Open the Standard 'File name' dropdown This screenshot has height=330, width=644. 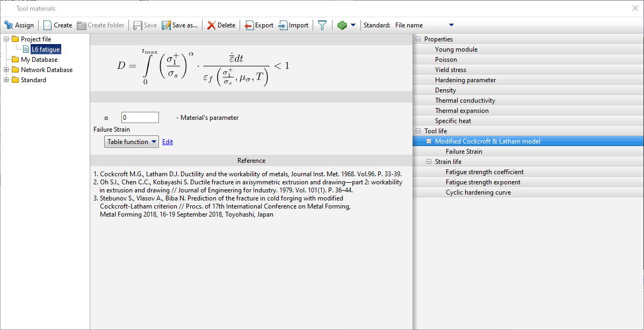(450, 25)
